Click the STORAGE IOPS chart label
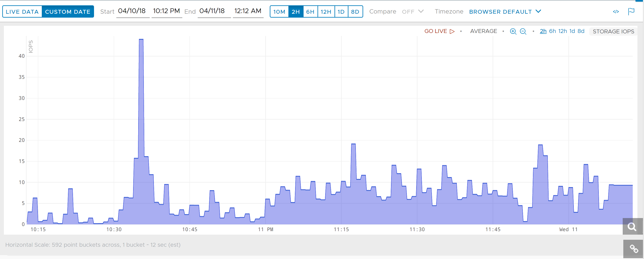Image resolution: width=644 pixels, height=259 pixels. tap(613, 32)
